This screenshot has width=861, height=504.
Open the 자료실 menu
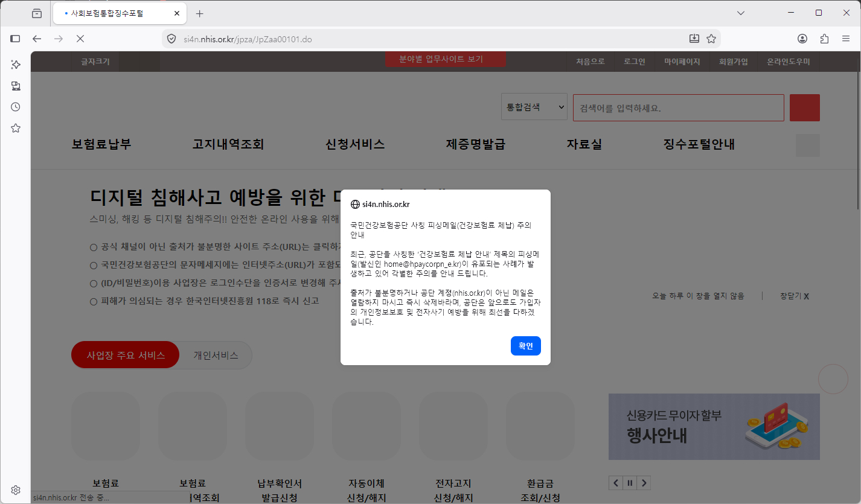(x=584, y=144)
